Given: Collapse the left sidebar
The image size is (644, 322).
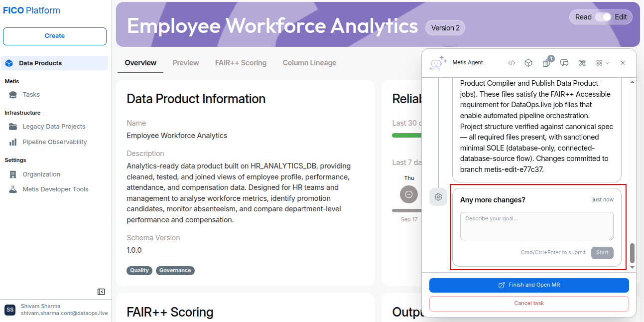Looking at the screenshot, I should coord(101,292).
